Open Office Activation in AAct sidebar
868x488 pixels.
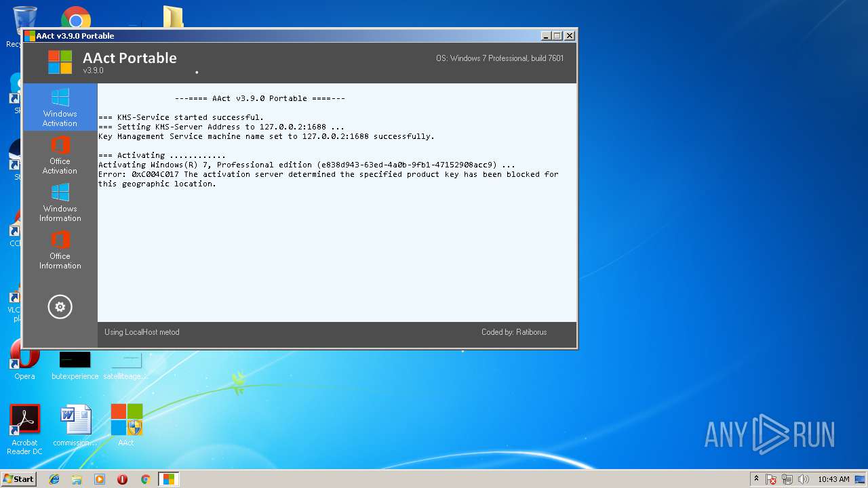click(x=60, y=155)
